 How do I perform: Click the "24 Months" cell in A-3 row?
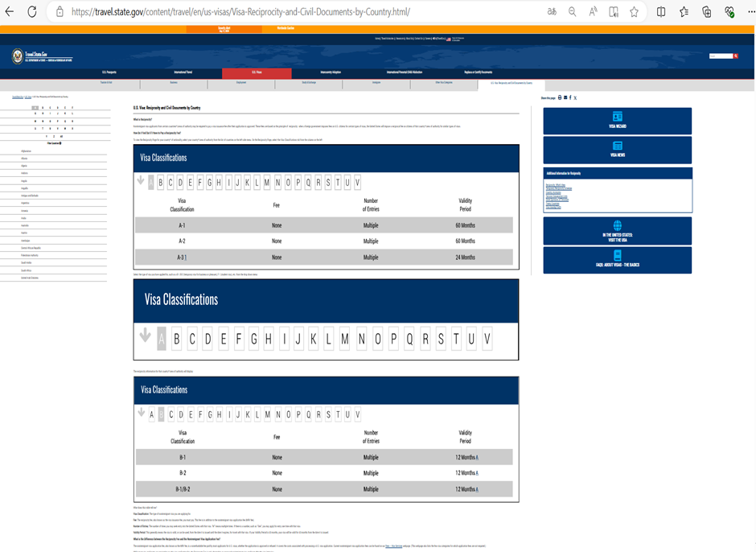click(x=466, y=257)
